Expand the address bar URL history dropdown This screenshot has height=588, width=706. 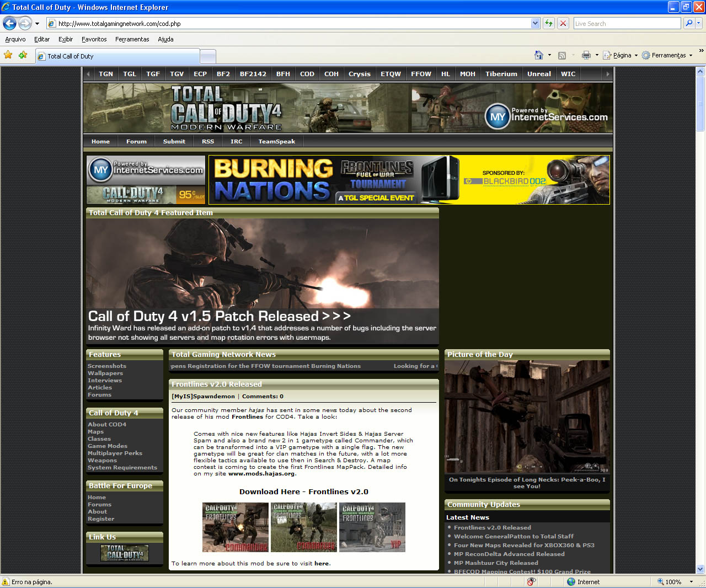point(535,23)
